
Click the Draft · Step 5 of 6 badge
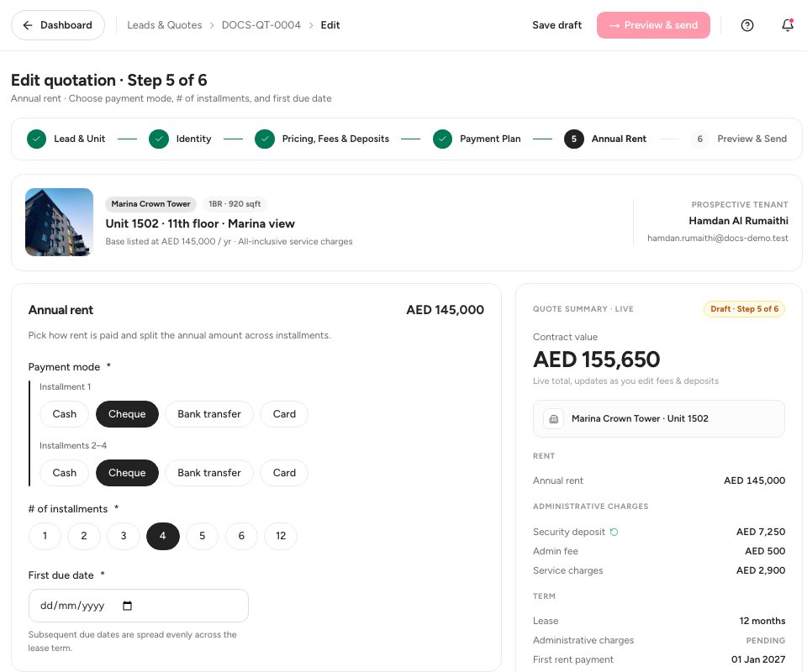point(744,309)
